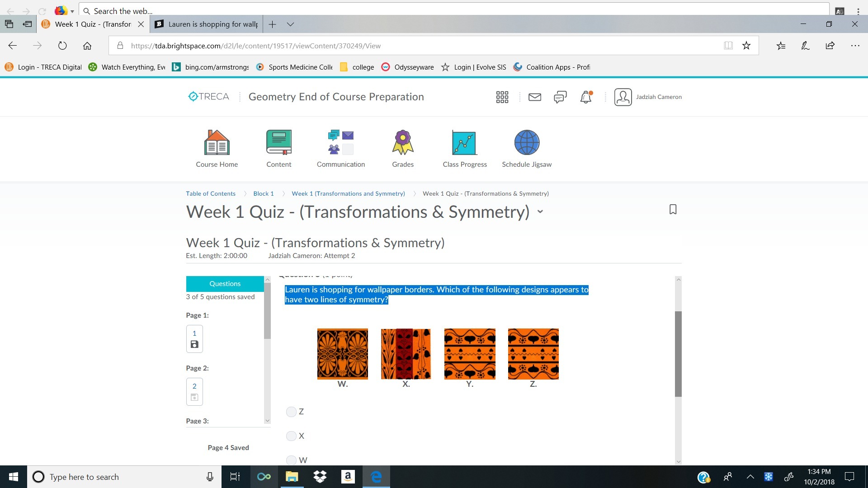Open the app grid waffle icon

(502, 97)
